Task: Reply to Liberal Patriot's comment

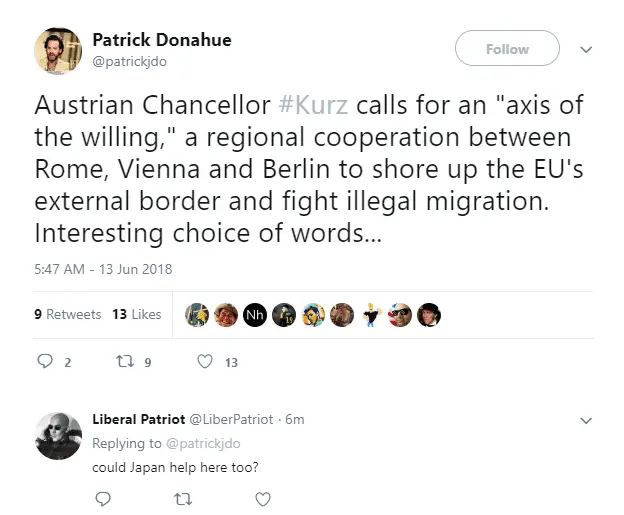Action: pyautogui.click(x=103, y=497)
